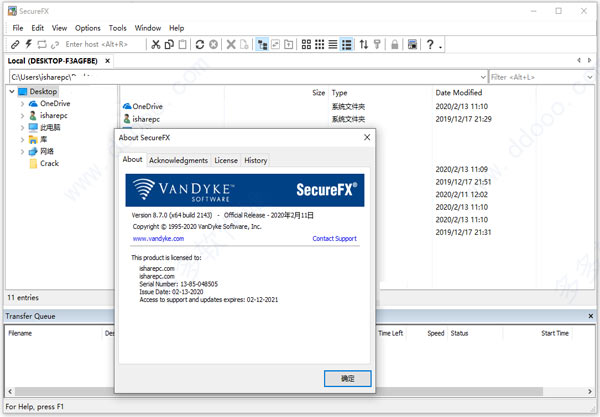Click the SecureCRT terminal toolbar icon
Viewport: 600px width, 417px height.
(x=412, y=44)
